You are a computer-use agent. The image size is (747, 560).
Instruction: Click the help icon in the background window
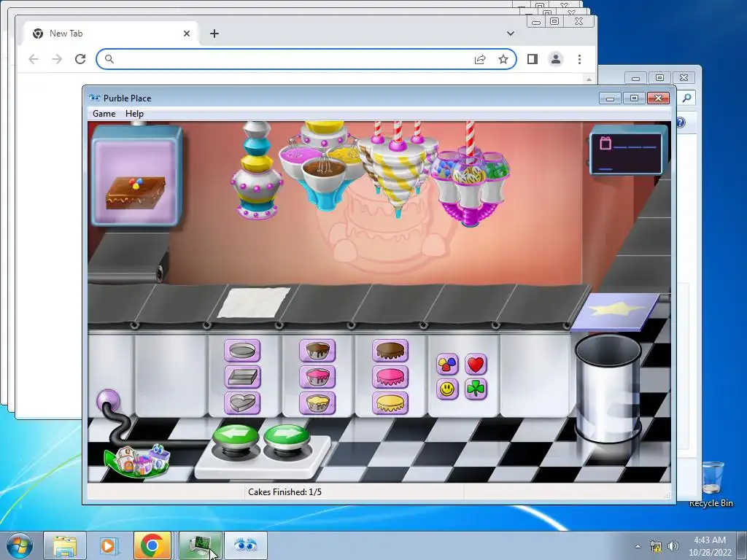point(681,122)
